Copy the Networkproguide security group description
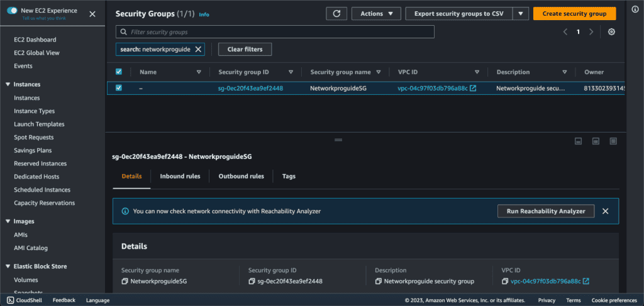This screenshot has height=306, width=644. tap(378, 281)
